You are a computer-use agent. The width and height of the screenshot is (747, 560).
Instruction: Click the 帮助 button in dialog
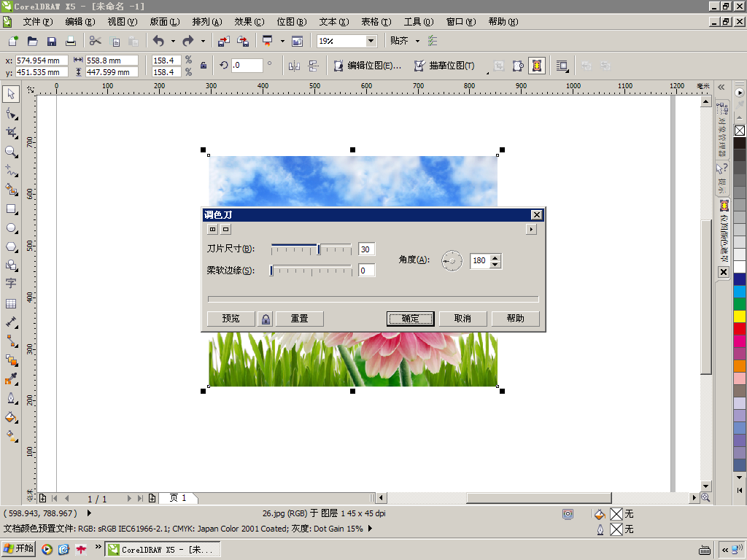[x=516, y=319]
